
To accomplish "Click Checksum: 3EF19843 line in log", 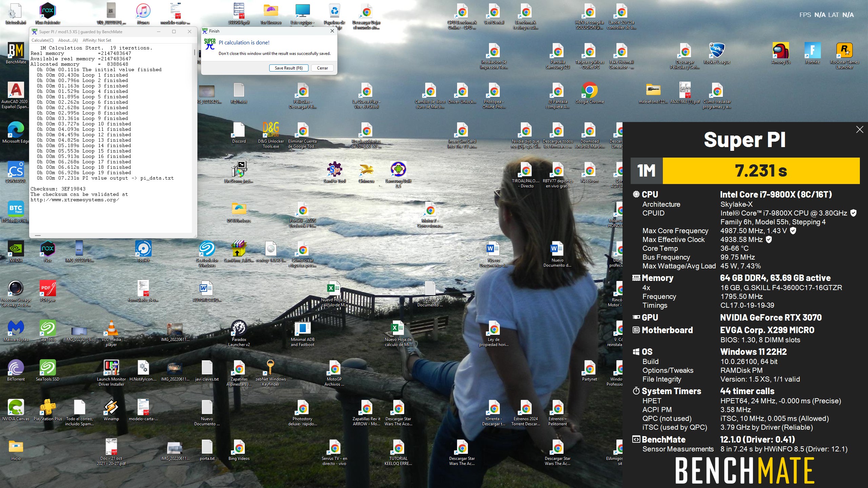I will pos(58,189).
